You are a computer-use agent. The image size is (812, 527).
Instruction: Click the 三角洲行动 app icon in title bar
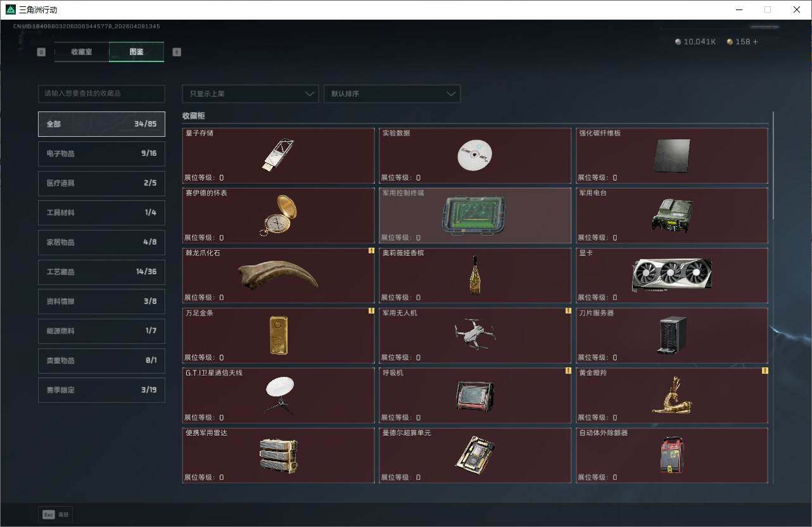click(10, 10)
